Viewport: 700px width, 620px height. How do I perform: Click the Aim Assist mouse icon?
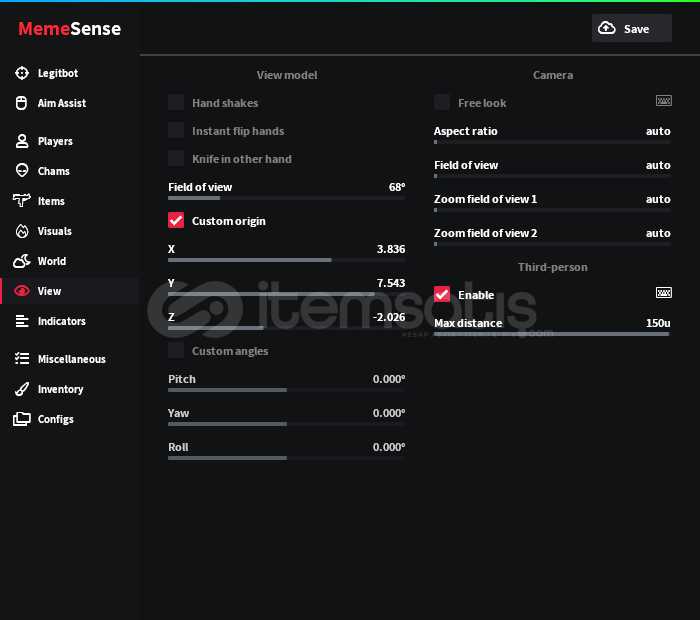(x=21, y=103)
